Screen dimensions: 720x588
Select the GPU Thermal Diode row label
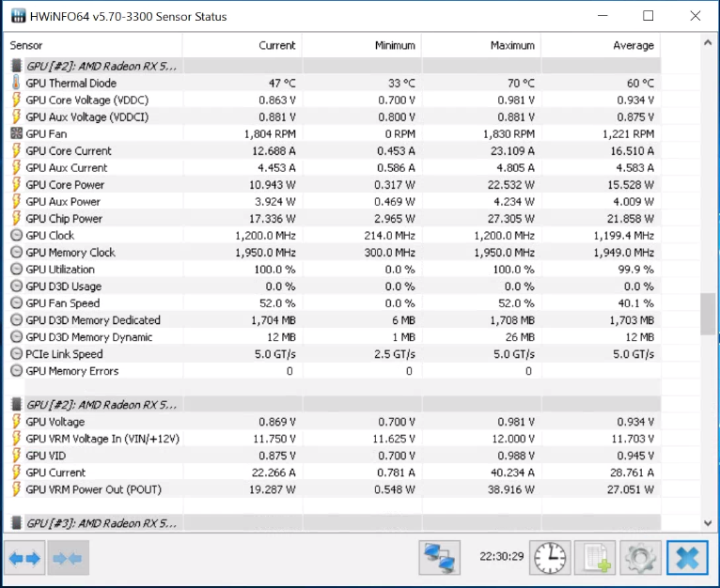(x=71, y=83)
